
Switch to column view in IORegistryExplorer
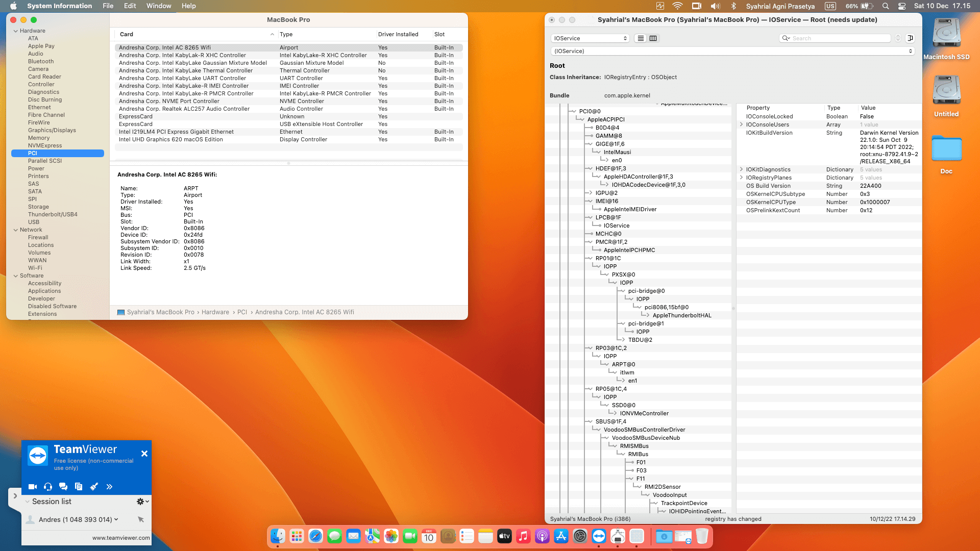[x=653, y=38]
